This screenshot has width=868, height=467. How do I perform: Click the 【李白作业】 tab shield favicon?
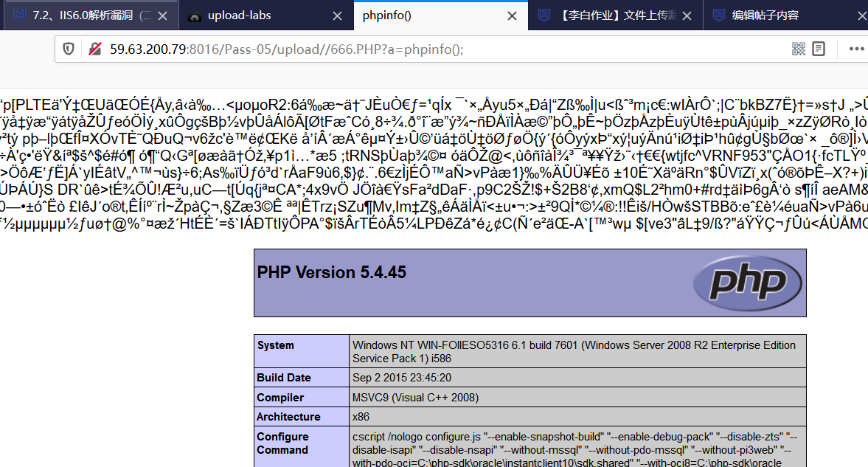[x=544, y=15]
